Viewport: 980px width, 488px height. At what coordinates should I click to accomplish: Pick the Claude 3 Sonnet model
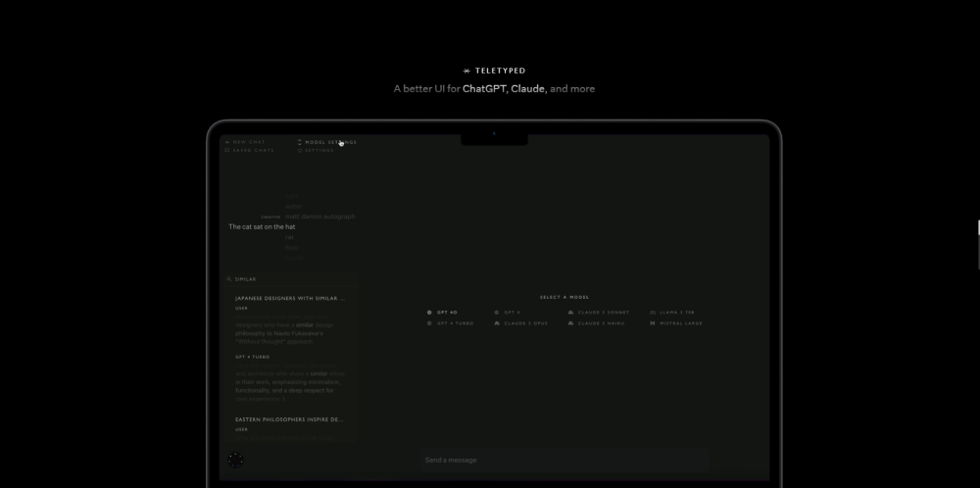point(598,312)
